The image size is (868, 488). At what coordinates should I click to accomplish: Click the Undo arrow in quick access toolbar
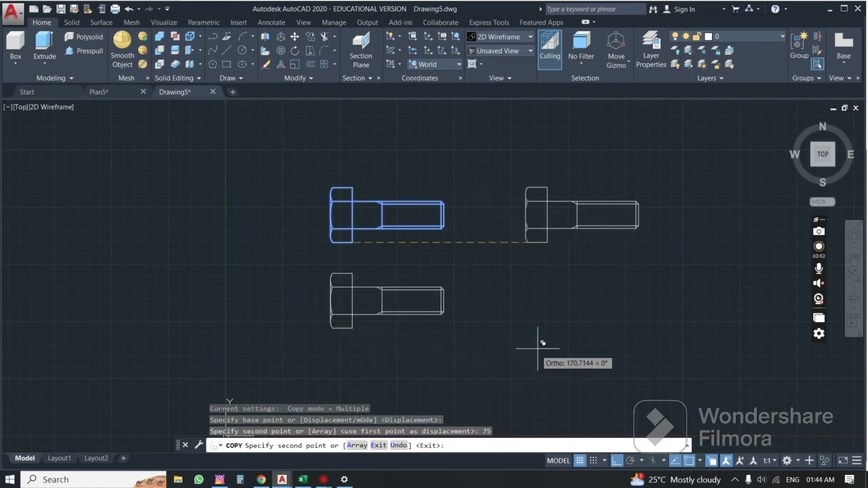[129, 9]
